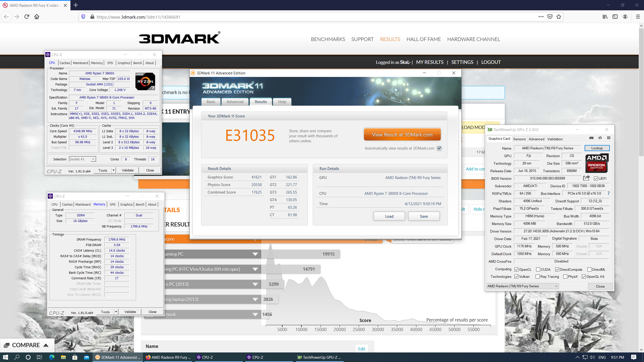644x362 pixels.
Task: Open Tools dropdown arrow in lower CPU-Z
Action: [x=116, y=312]
